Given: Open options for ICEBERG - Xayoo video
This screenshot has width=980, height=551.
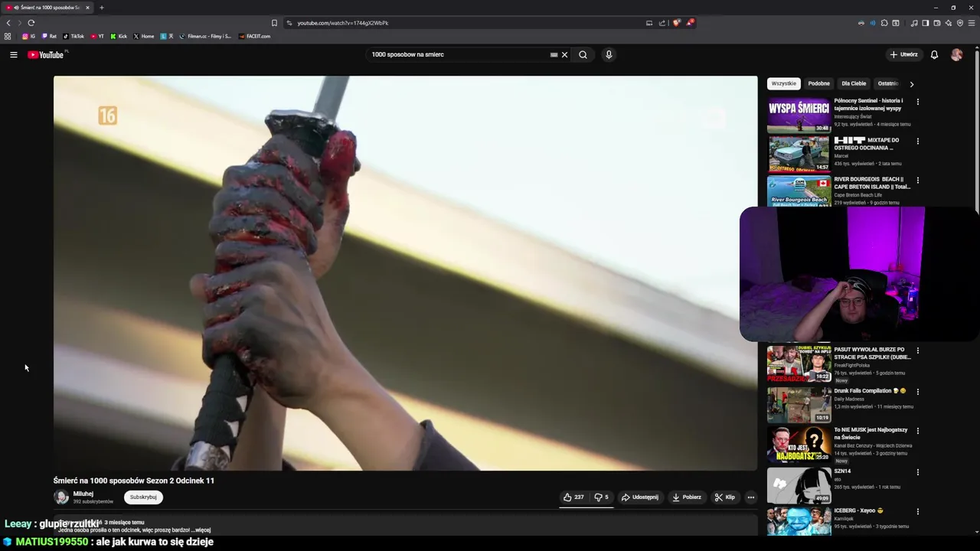Looking at the screenshot, I should click(x=917, y=511).
